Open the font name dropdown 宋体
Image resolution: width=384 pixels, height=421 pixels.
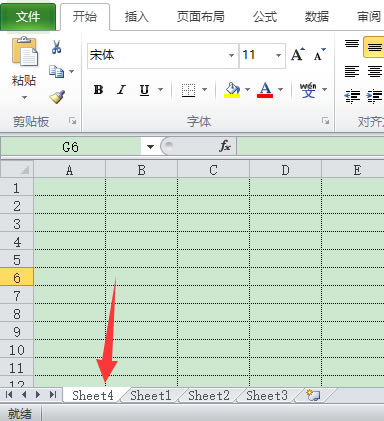(231, 55)
